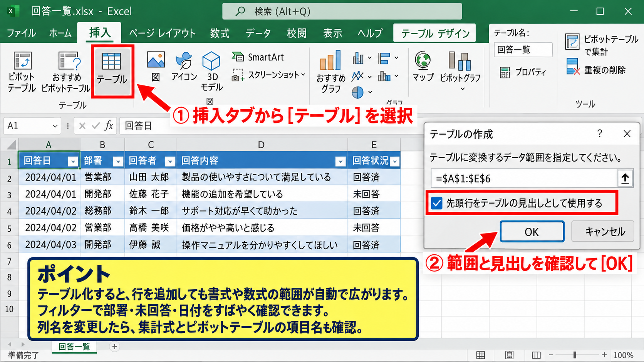
Task: Click the data range input field
Action: (524, 178)
